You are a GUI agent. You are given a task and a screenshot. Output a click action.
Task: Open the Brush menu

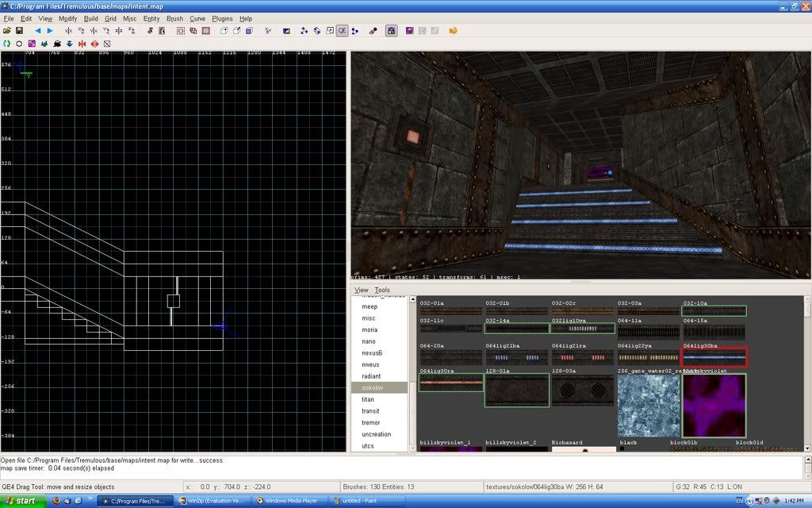[x=174, y=19]
